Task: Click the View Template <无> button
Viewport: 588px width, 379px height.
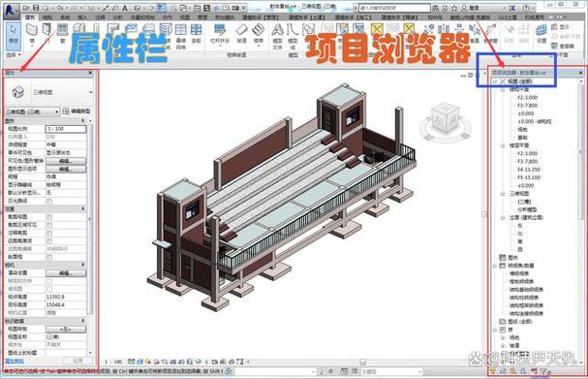Action: 66,330
